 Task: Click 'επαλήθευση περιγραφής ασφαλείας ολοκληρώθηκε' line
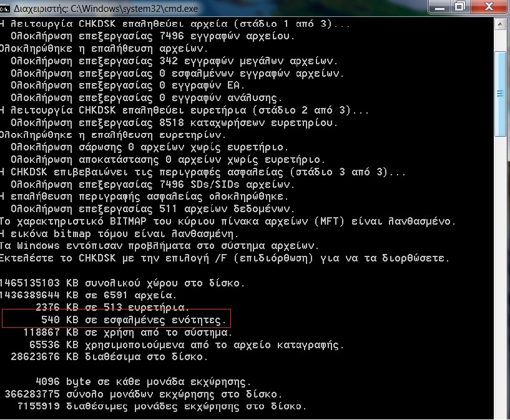click(144, 197)
